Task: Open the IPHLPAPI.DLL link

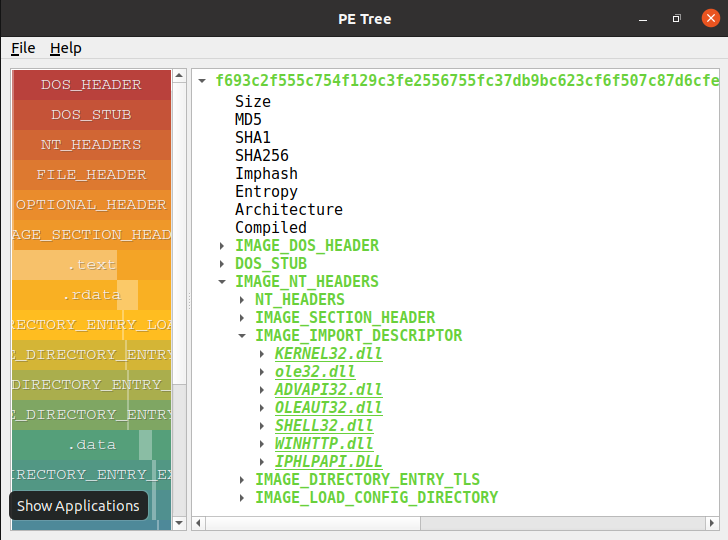Action: coord(329,462)
